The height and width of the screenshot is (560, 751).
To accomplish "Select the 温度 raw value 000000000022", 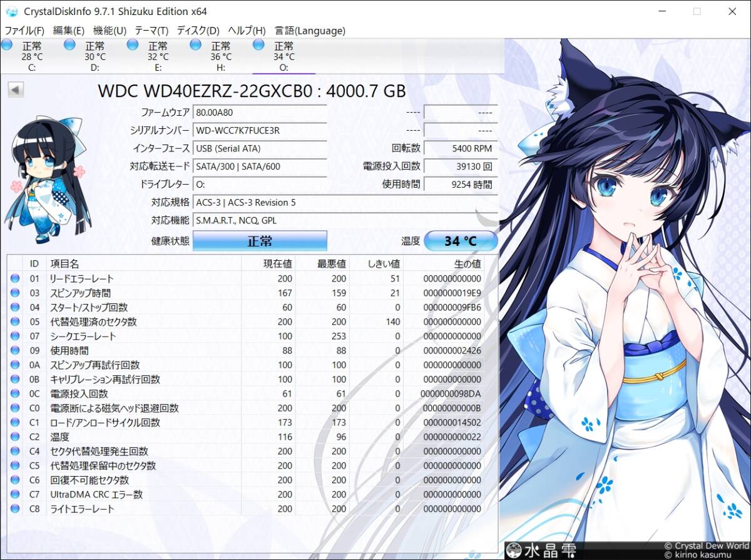I will click(451, 437).
